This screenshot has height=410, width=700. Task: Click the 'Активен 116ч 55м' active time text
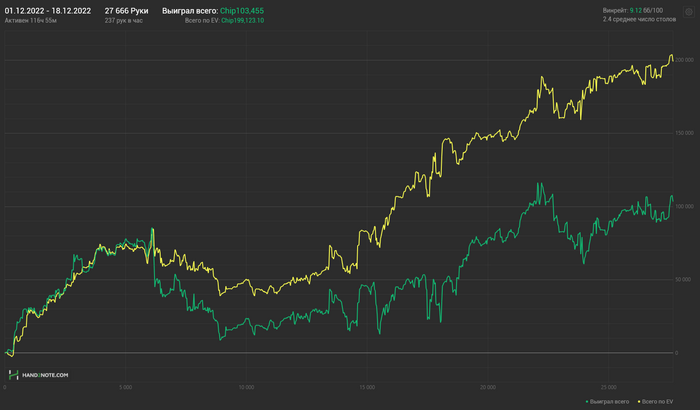pyautogui.click(x=31, y=21)
